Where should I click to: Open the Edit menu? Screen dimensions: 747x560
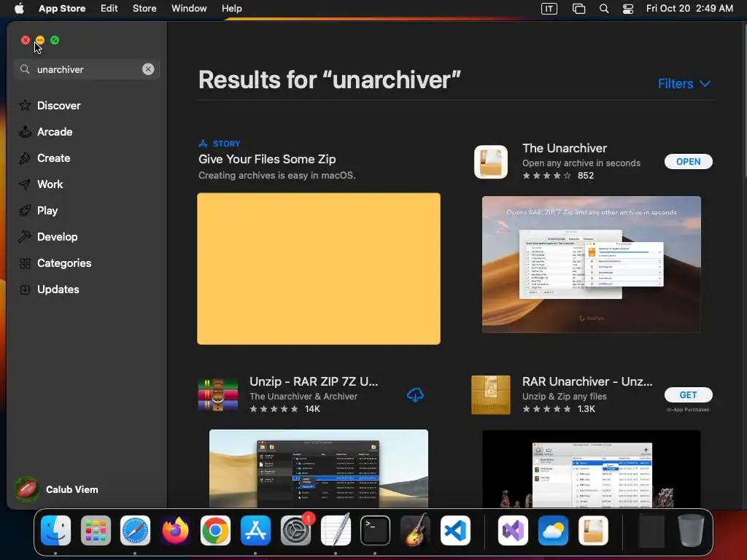coord(109,8)
